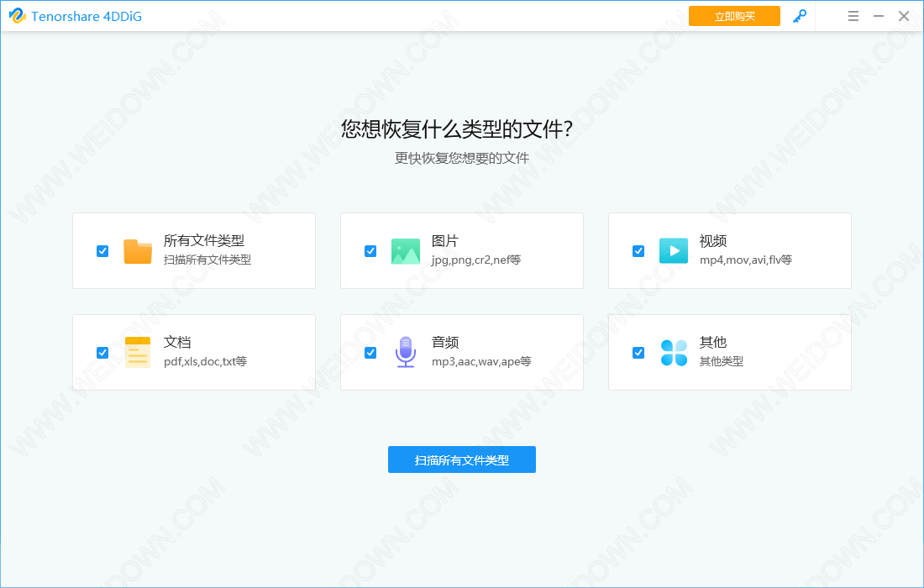This screenshot has width=924, height=588.
Task: Open the hamburger menu in title bar
Action: pos(853,16)
